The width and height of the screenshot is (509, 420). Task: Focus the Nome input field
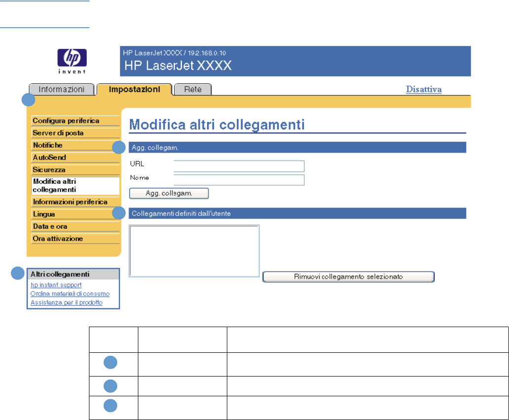pos(239,179)
